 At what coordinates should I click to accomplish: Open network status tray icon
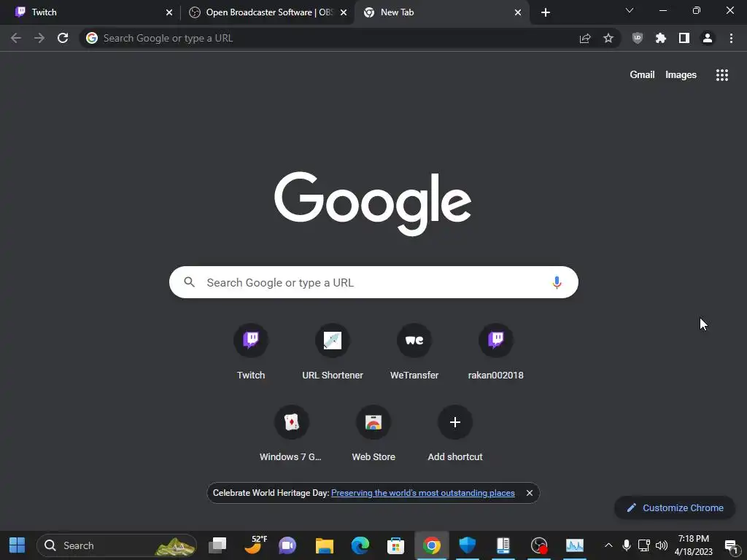pos(643,545)
